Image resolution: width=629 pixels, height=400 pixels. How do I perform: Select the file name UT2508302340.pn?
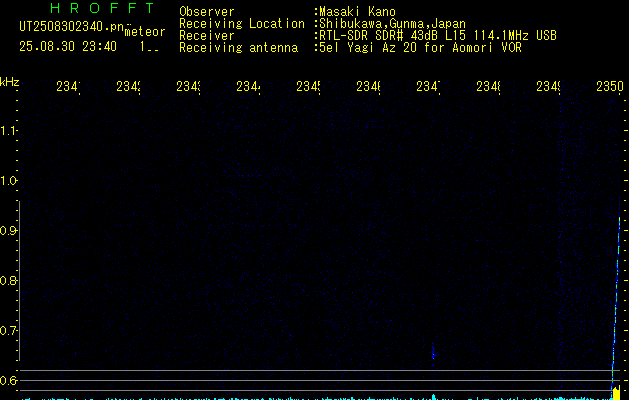point(71,27)
